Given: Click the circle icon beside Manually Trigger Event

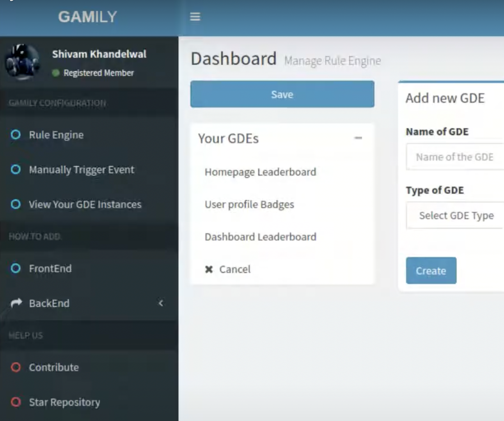Looking at the screenshot, I should click(16, 169).
